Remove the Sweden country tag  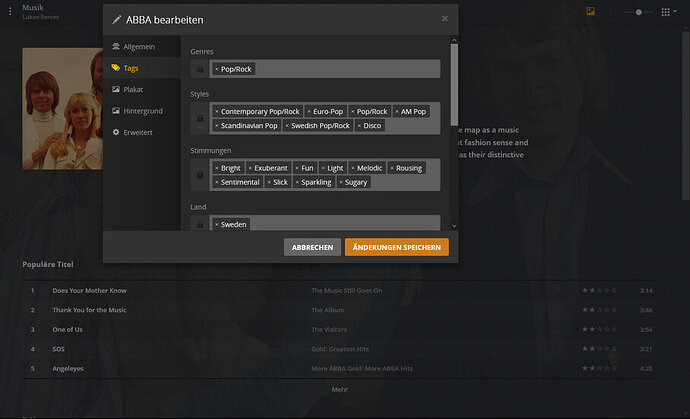(217, 224)
